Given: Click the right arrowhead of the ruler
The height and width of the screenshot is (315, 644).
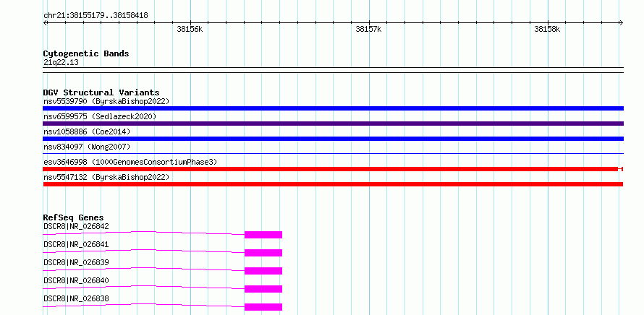Looking at the screenshot, I should [x=621, y=23].
